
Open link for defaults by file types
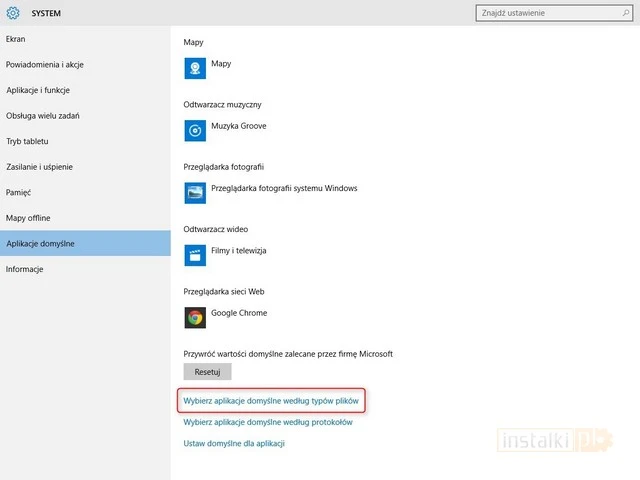[270, 401]
